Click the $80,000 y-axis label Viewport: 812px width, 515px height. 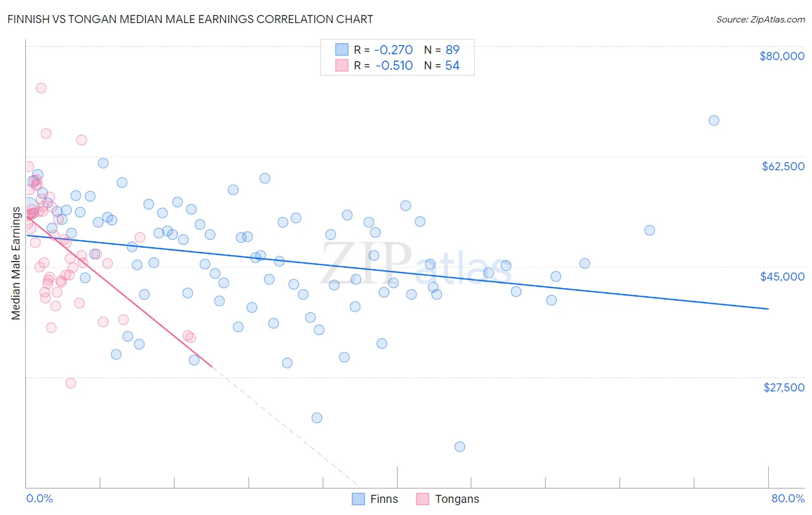pos(781,56)
